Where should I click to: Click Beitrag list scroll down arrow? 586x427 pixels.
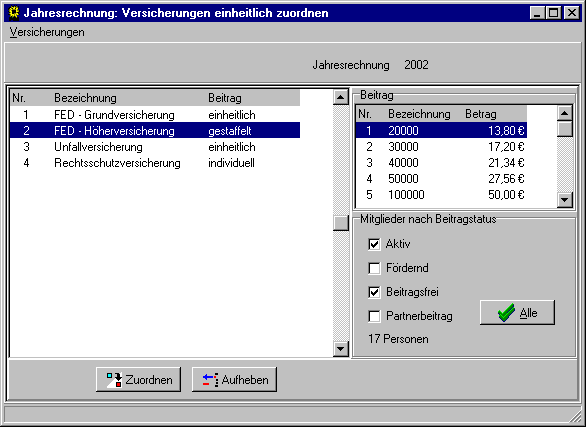pos(565,200)
